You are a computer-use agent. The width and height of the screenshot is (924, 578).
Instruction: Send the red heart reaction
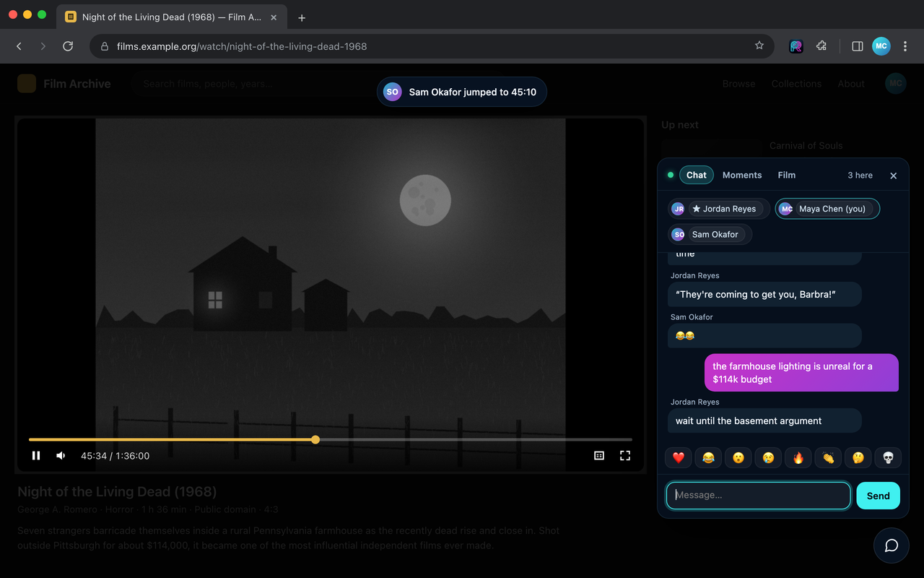click(x=679, y=457)
